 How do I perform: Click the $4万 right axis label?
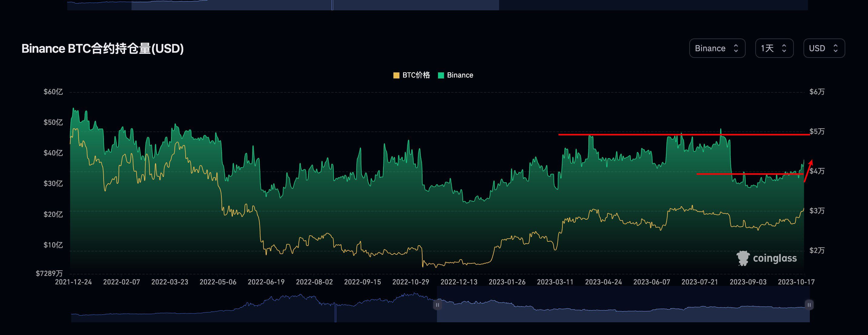[817, 171]
